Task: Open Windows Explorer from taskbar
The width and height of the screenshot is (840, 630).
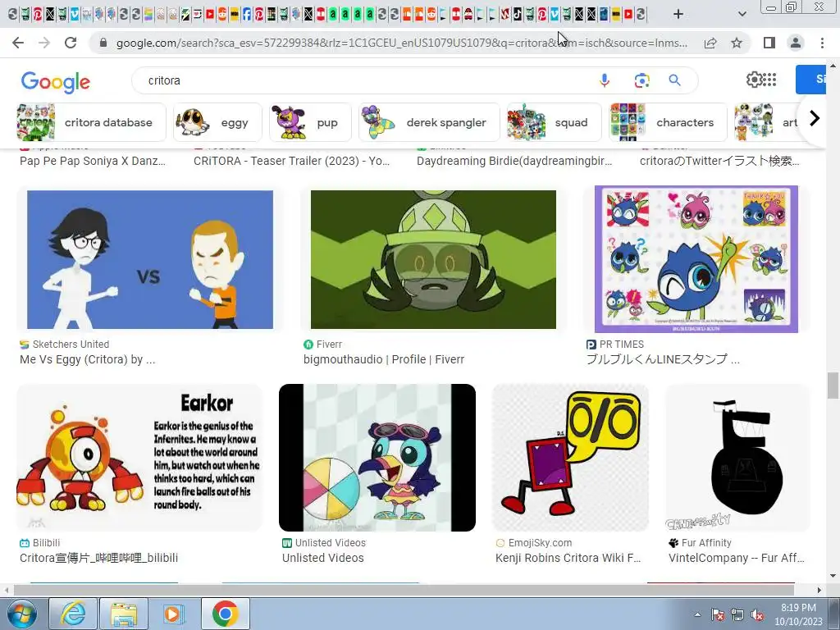Action: [x=123, y=614]
